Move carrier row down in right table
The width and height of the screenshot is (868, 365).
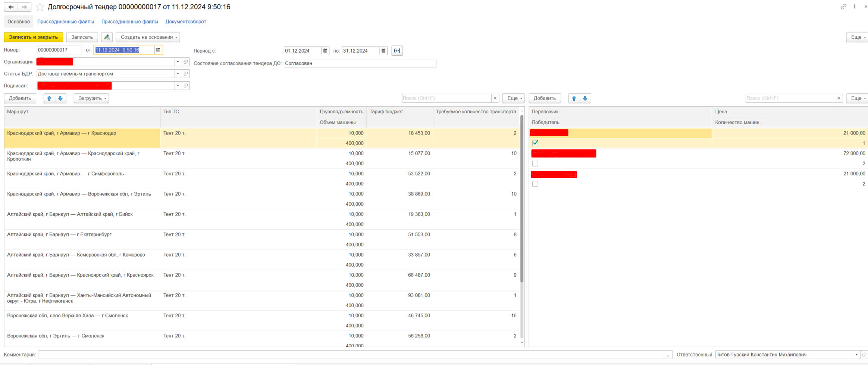[x=585, y=98]
